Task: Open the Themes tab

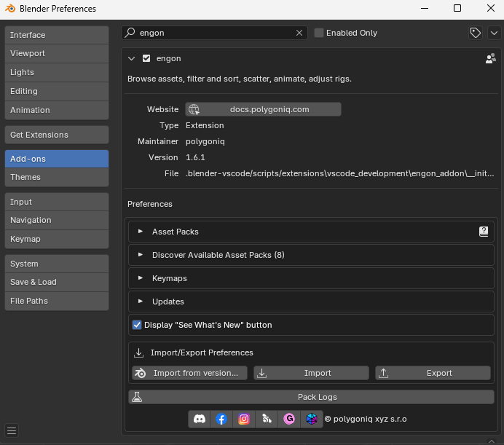Action: 57,177
